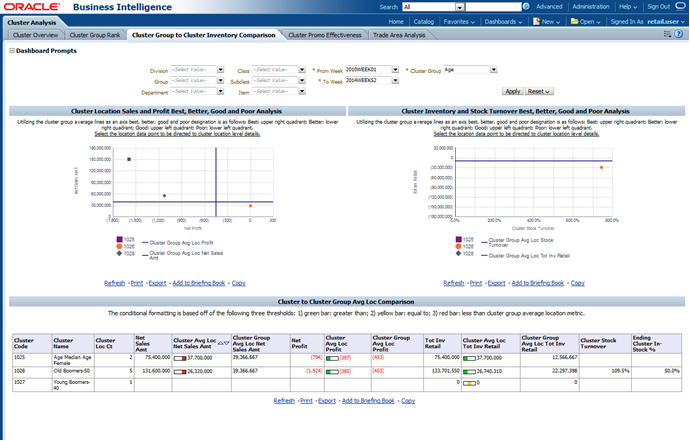This screenshot has width=690, height=441.
Task: Click the From Week input field
Action: click(368, 70)
